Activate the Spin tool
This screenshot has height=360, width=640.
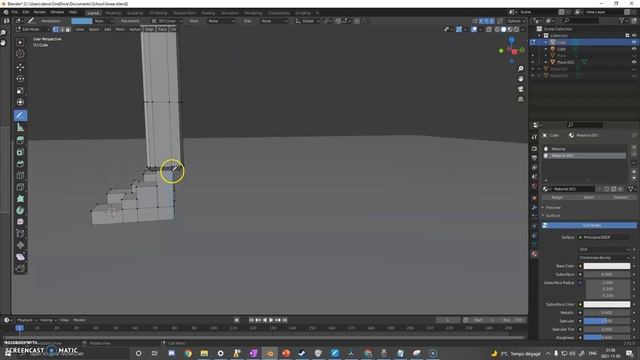coord(20,211)
